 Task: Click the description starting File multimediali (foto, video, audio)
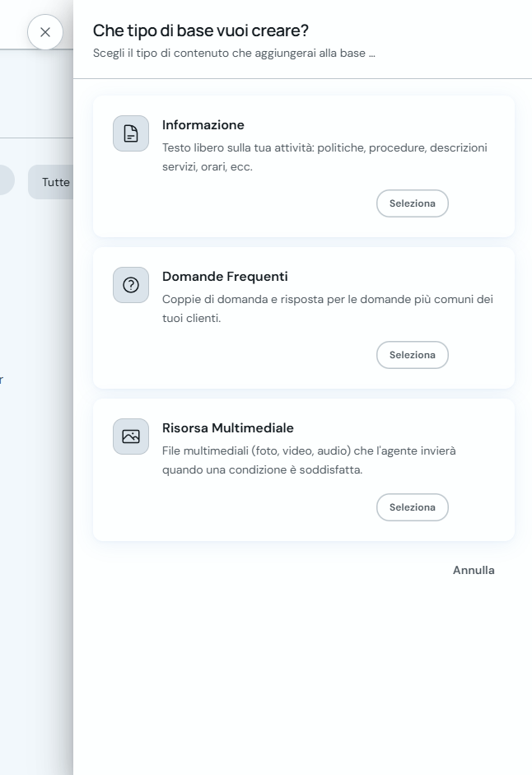[309, 460]
